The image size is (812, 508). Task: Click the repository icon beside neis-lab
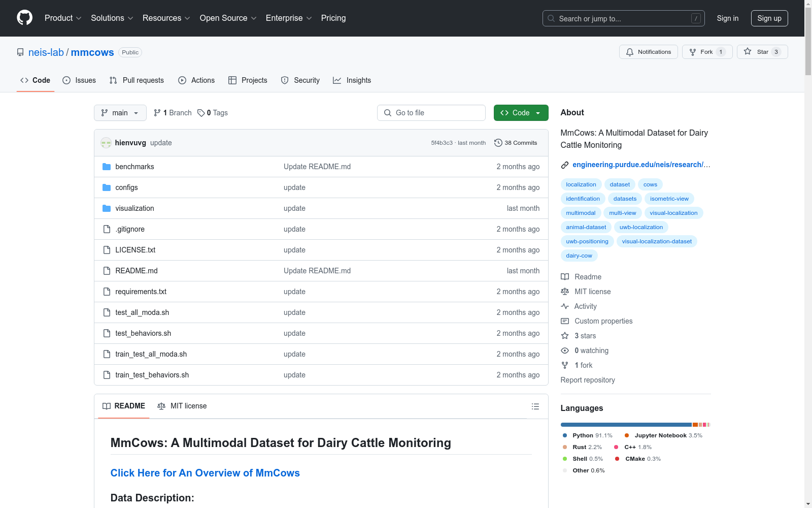click(x=20, y=52)
